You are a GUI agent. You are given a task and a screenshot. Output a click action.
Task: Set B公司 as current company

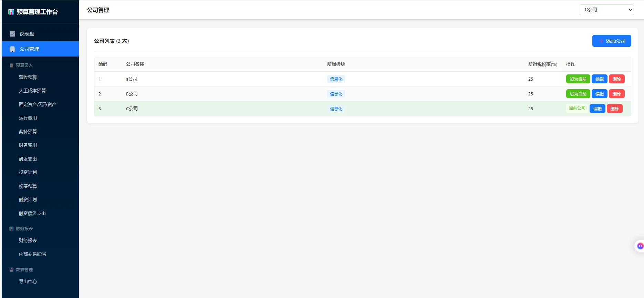click(578, 94)
